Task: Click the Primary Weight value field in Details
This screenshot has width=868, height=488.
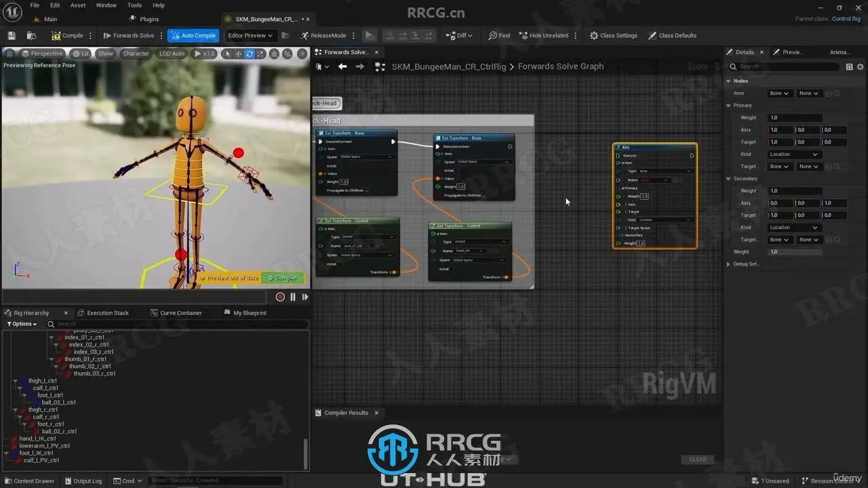Action: [794, 118]
